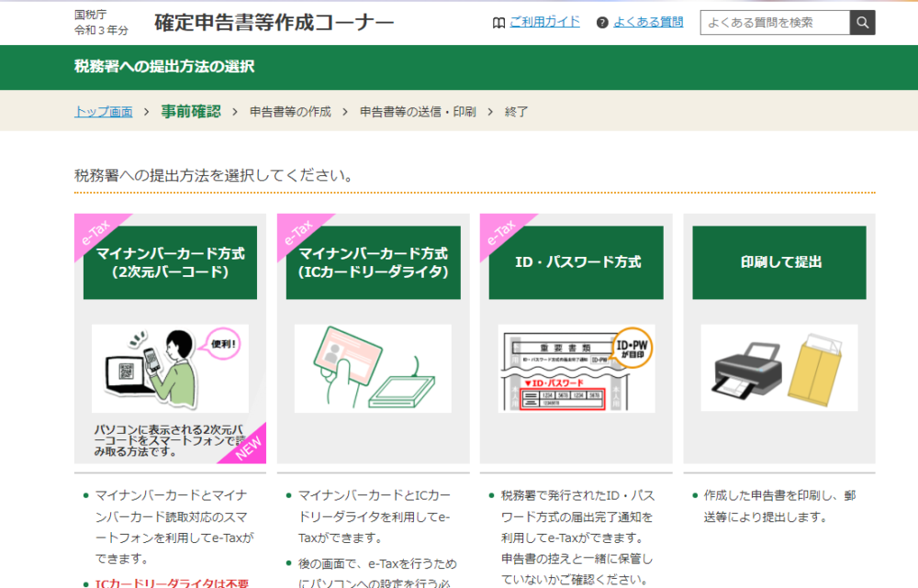Click the 確定申告書等作成コーナー page title
Viewport: 918px width, 588px height.
[274, 21]
